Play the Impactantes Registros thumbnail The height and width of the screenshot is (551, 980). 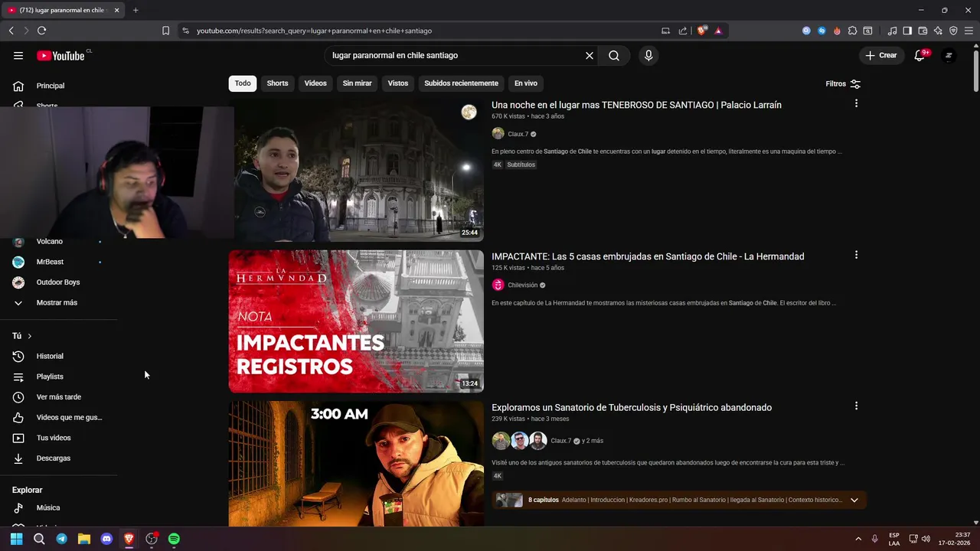[x=356, y=321]
